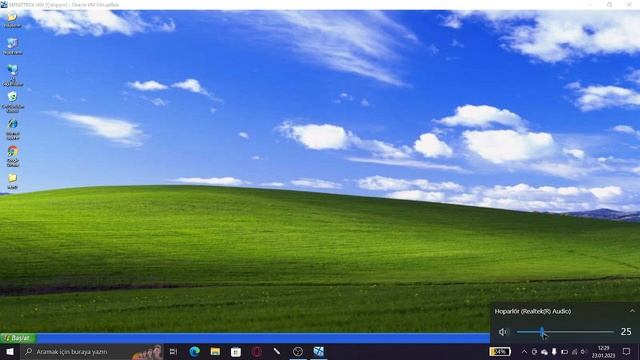
Task: Open Task View on the taskbar
Action: 173,351
